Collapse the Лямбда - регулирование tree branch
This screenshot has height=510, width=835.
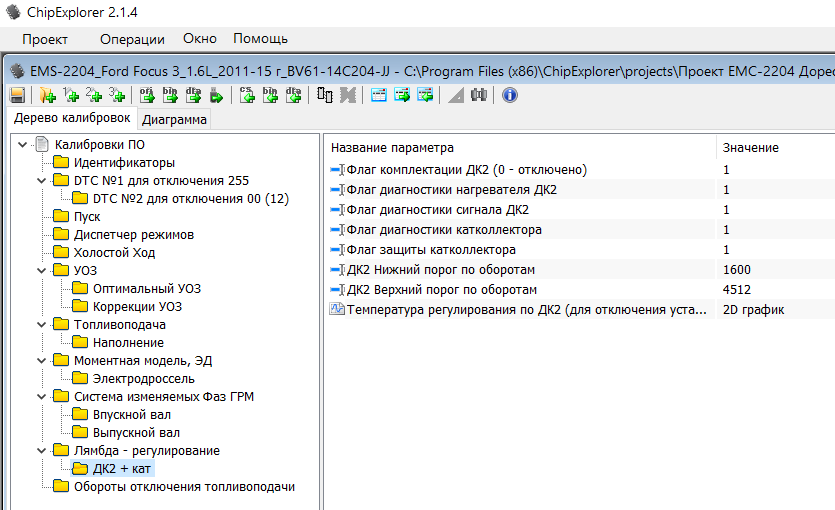(x=40, y=451)
